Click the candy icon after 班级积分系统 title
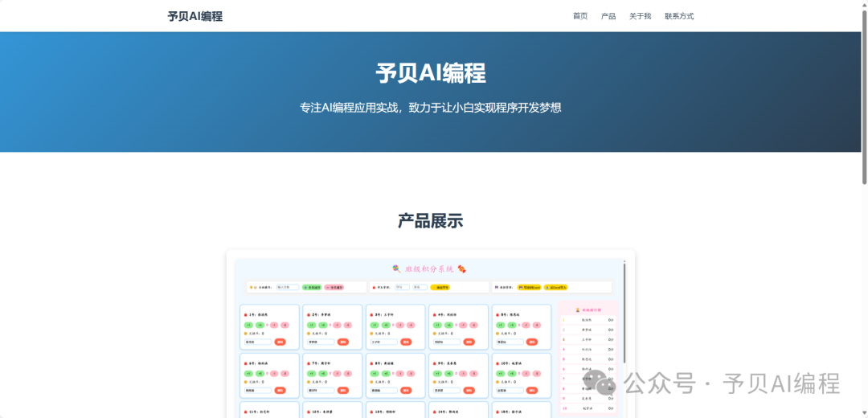Image resolution: width=868 pixels, height=418 pixels. [461, 269]
